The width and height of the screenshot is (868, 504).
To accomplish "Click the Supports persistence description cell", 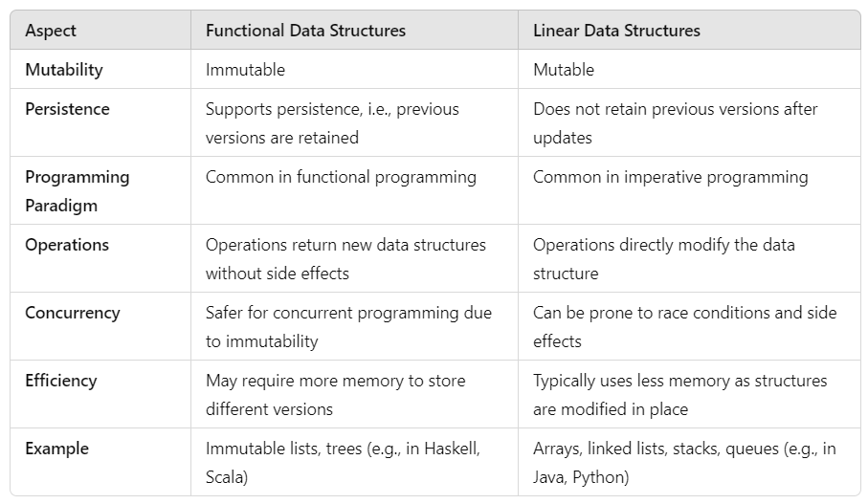I will 332,122.
